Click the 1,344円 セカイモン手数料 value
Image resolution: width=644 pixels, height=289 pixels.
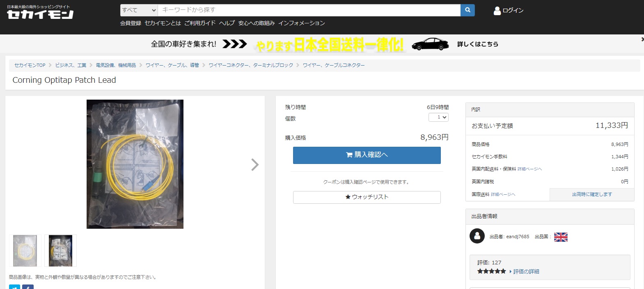click(619, 157)
